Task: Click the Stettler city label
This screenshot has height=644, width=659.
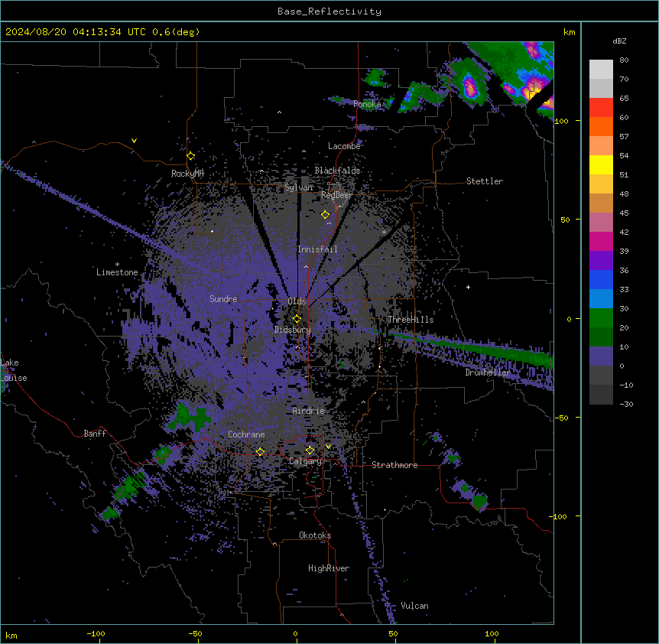Action: click(x=485, y=181)
